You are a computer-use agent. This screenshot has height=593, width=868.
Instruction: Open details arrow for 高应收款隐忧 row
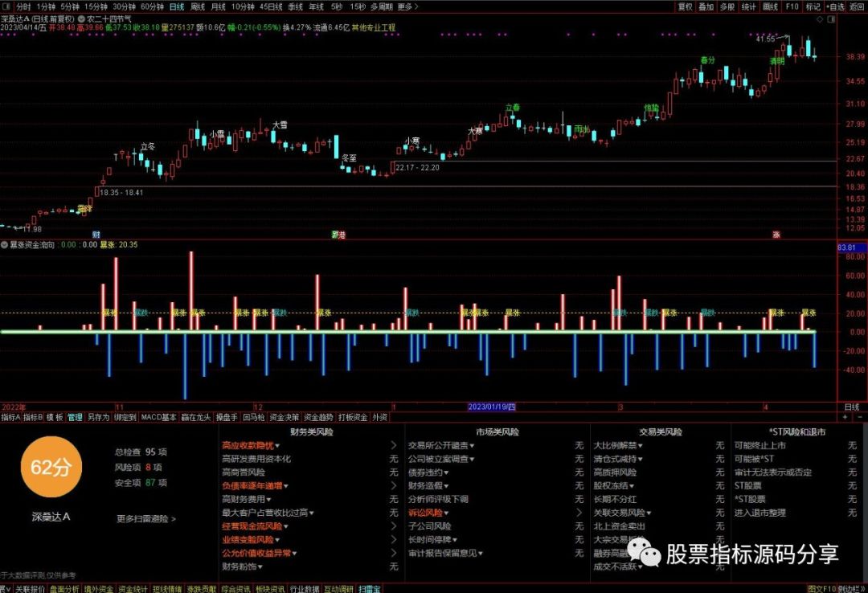point(394,445)
